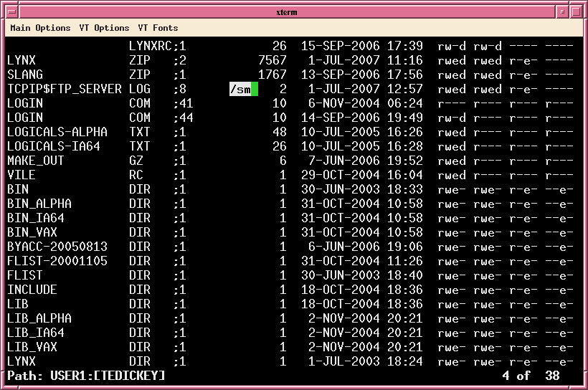Click the green highlighted /sm input field
This screenshot has height=390, width=588.
pos(243,89)
